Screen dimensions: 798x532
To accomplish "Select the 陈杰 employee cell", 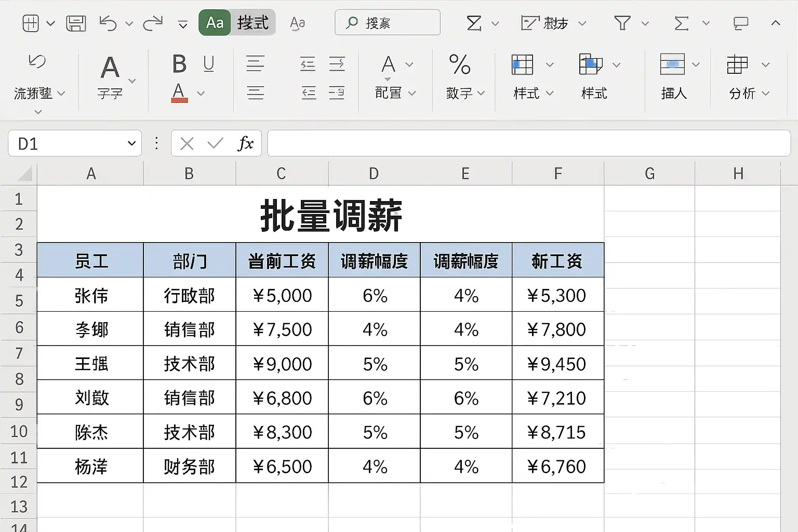I will pyautogui.click(x=90, y=432).
